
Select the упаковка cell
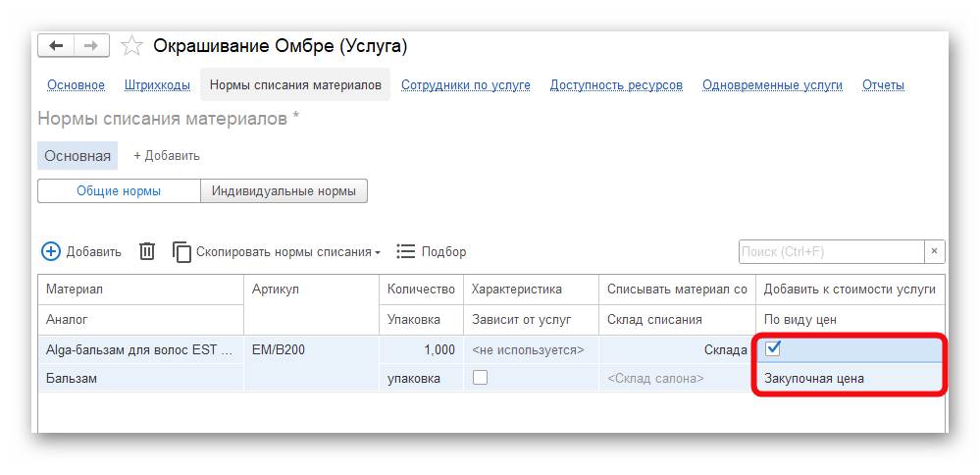(421, 378)
